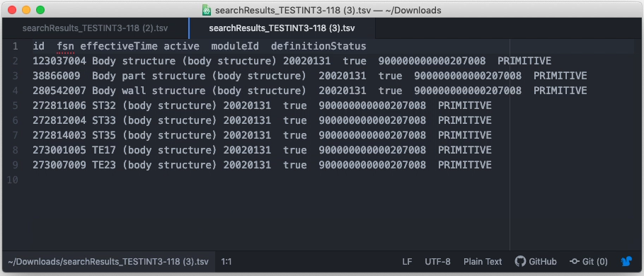This screenshot has width=644, height=276.
Task: Click cursor position 1:1 indicator
Action: click(x=226, y=262)
